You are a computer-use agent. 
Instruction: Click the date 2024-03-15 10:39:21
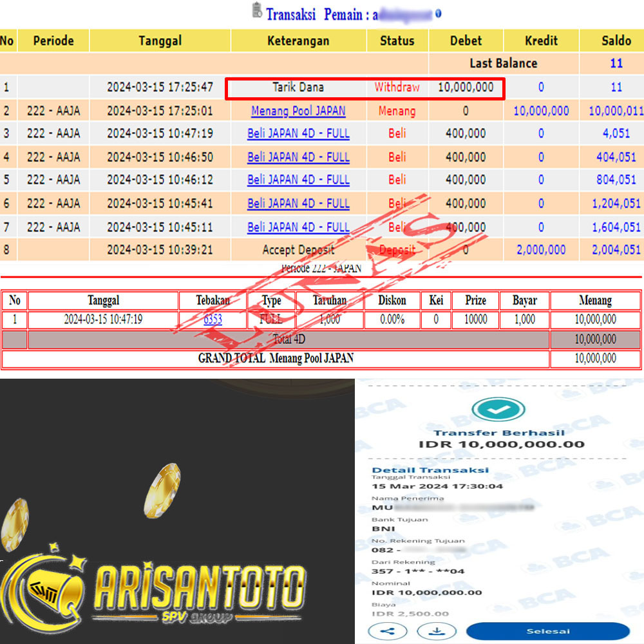[160, 250]
